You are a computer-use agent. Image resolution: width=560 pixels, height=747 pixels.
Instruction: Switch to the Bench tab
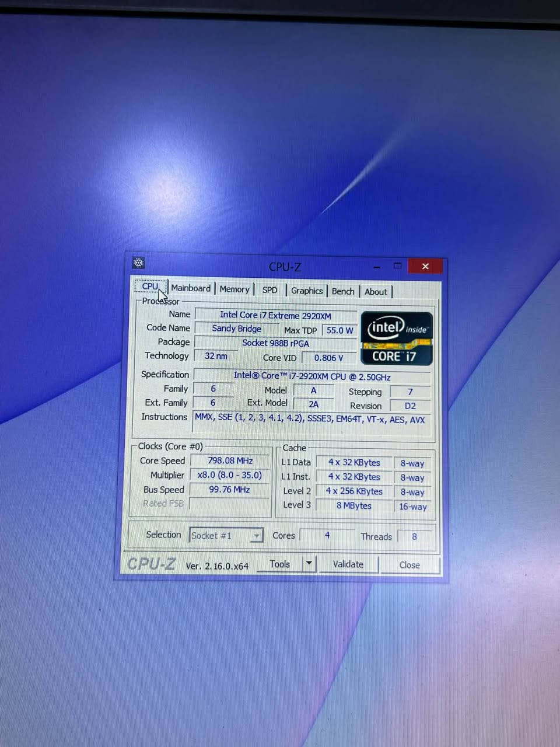343,291
